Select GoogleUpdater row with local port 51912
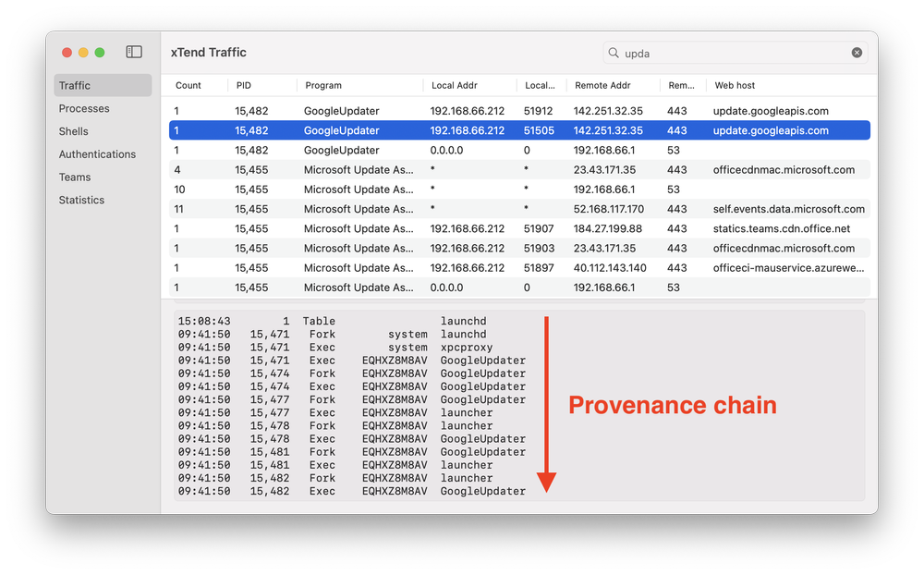 [x=519, y=111]
